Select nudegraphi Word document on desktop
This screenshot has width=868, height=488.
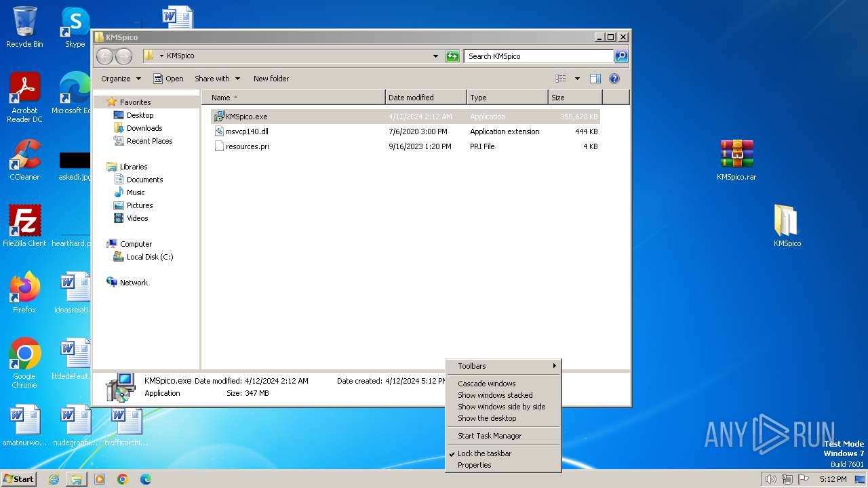75,426
